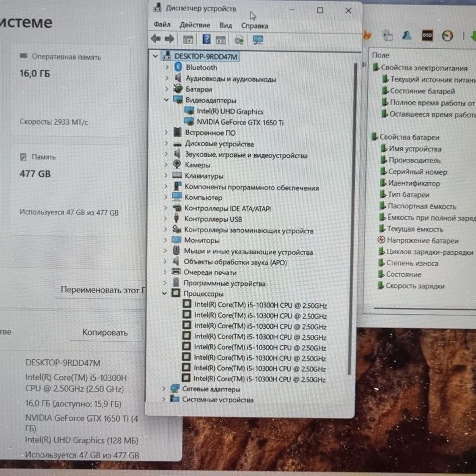Expand Программные устройства category
Image resolution: width=476 pixels, height=476 pixels.
pos(165,283)
